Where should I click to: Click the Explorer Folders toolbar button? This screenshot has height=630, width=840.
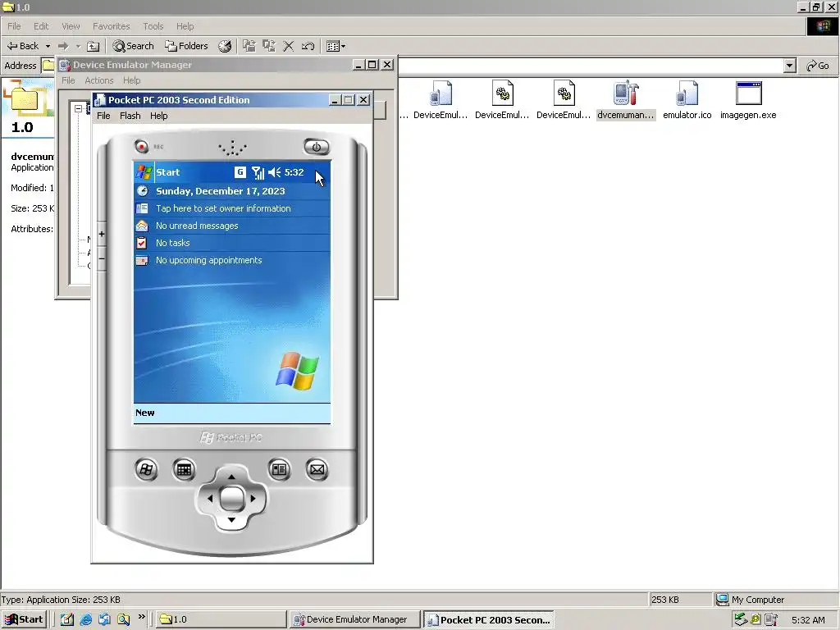pos(186,46)
